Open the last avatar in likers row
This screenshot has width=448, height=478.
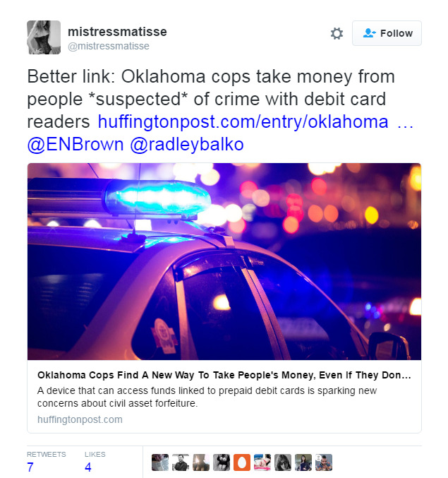tap(324, 462)
